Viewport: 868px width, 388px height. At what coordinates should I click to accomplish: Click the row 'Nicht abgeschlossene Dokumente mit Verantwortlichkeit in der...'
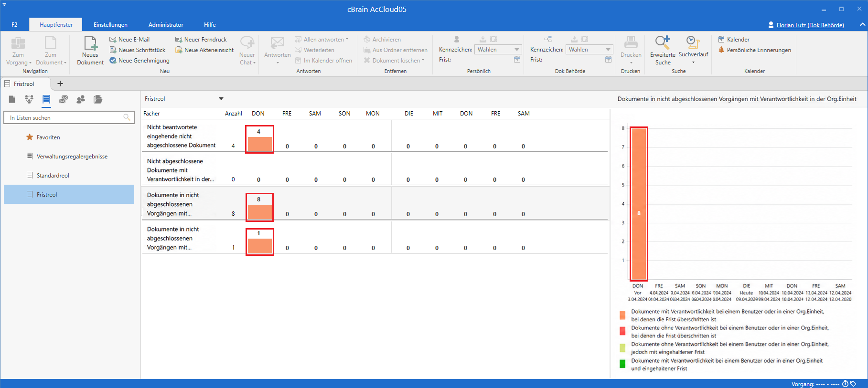(x=375, y=170)
